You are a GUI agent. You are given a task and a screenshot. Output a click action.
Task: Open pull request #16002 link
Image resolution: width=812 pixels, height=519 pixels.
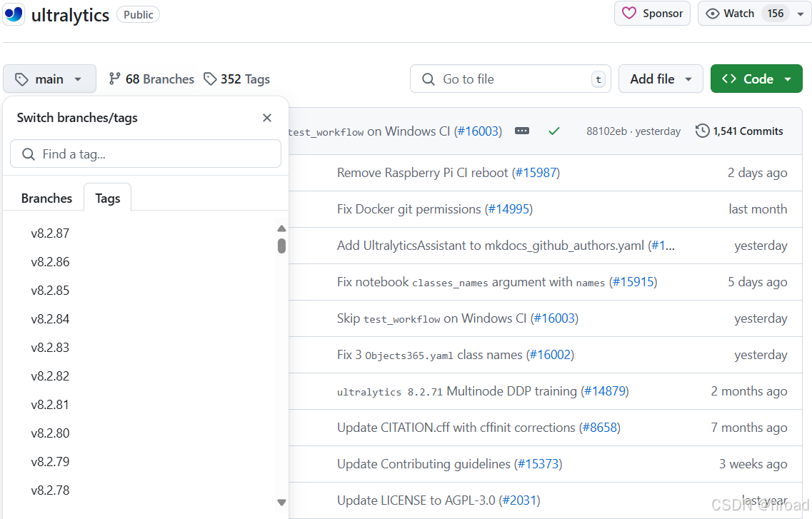[x=551, y=355]
